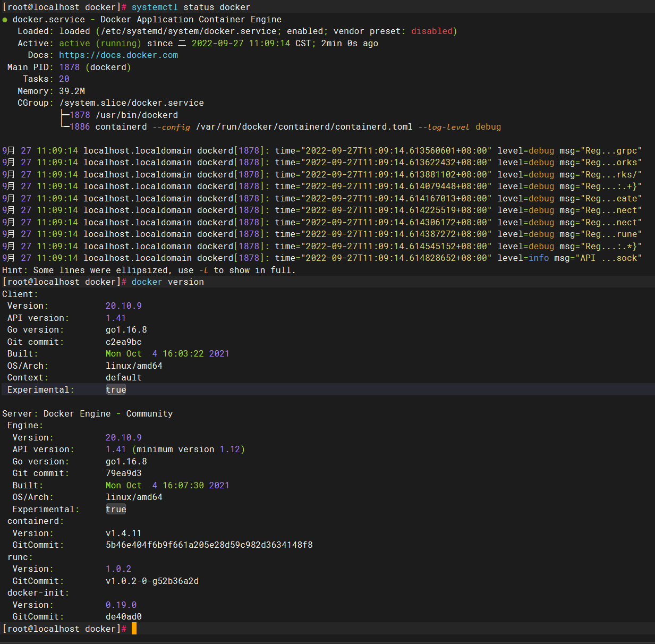Click the runc Version value 1.0.2
Screen dimensions: 655x644
click(x=118, y=569)
